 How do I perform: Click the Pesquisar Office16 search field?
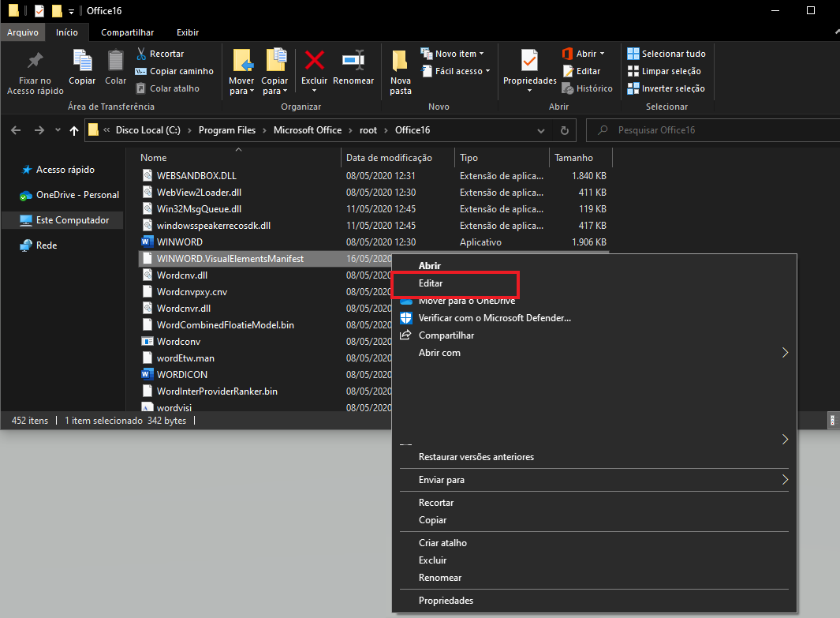[712, 130]
